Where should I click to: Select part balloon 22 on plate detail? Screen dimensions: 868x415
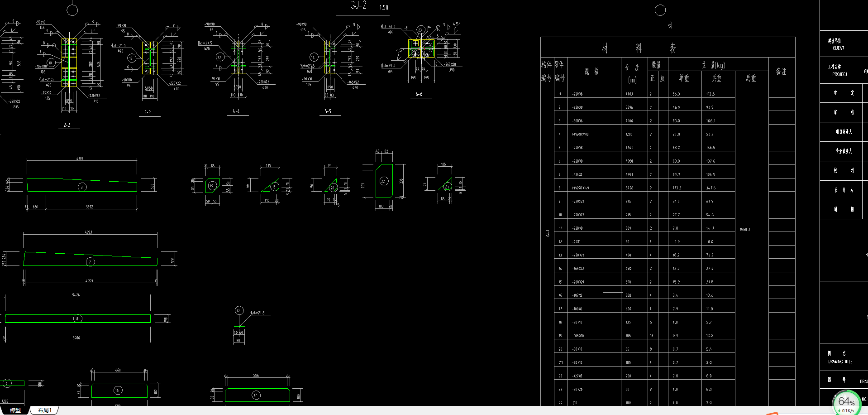click(x=384, y=181)
